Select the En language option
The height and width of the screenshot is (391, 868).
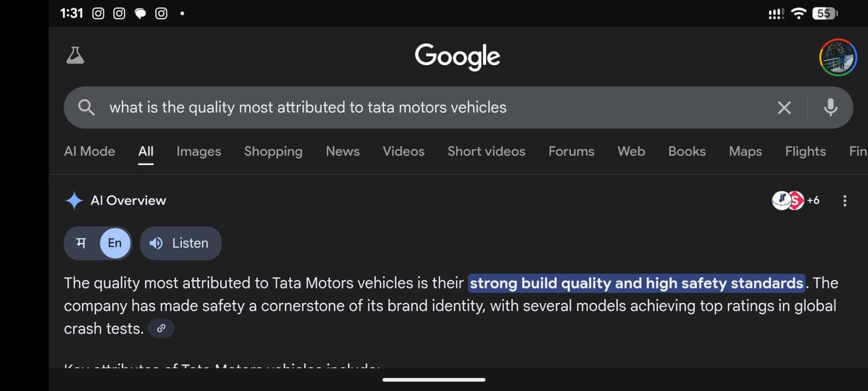point(115,243)
